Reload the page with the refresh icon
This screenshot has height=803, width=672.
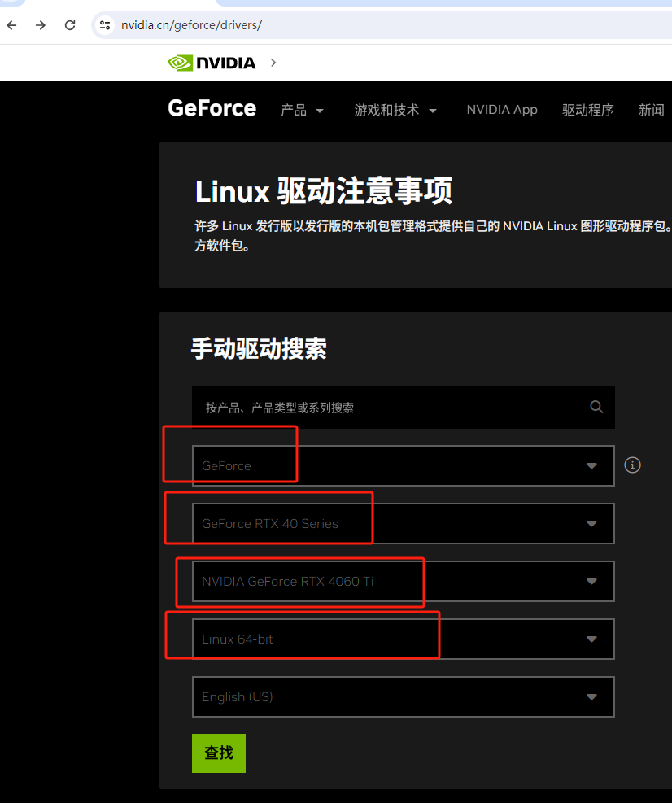(70, 25)
